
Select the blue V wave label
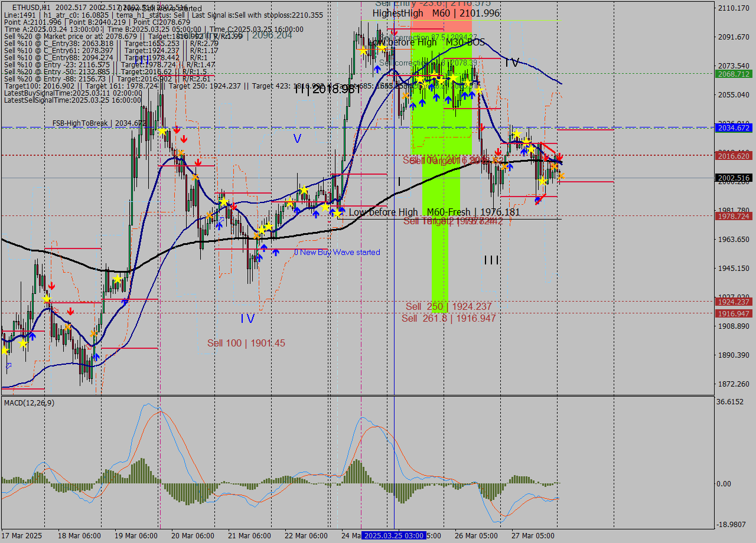pyautogui.click(x=297, y=138)
